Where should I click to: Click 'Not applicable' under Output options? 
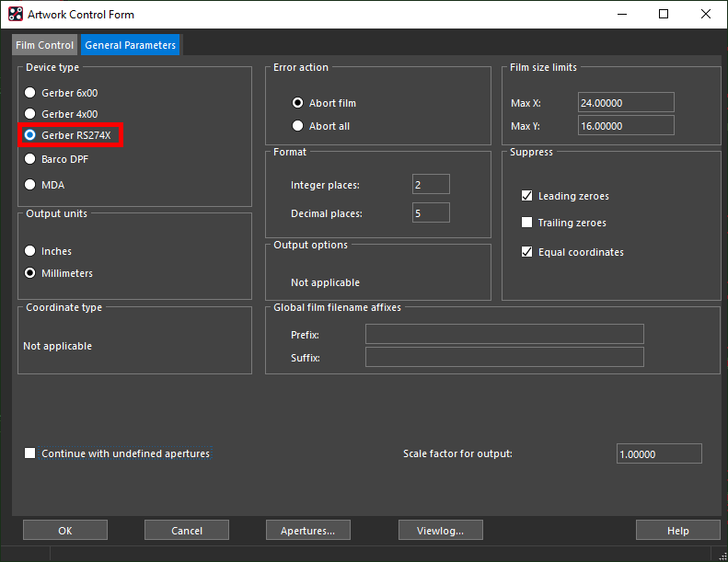[x=325, y=282]
